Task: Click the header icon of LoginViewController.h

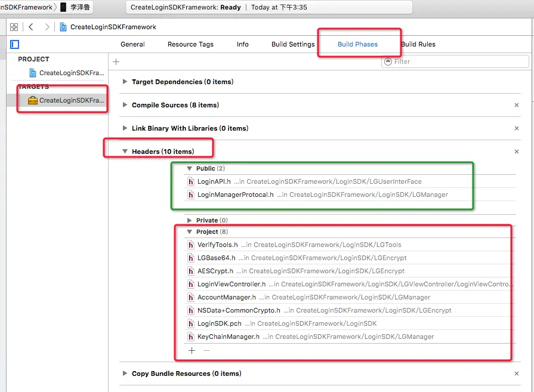Action: click(x=191, y=284)
